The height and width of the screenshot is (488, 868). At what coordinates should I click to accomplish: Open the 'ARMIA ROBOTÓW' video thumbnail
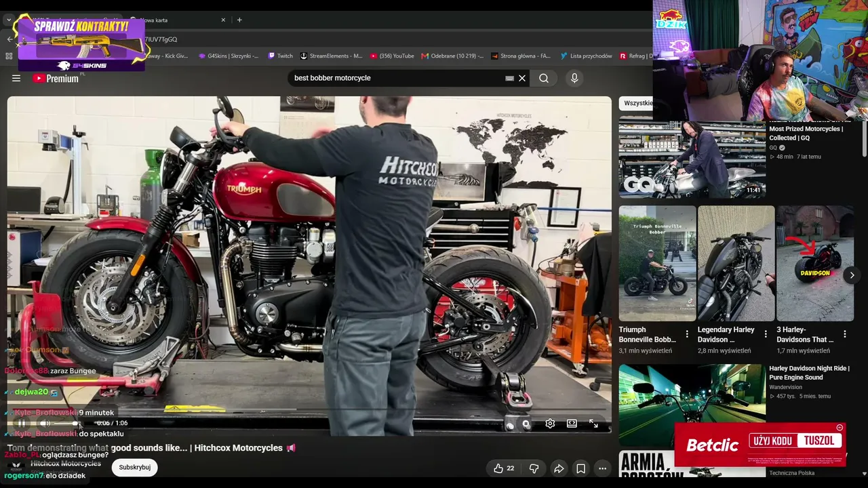coord(646,464)
